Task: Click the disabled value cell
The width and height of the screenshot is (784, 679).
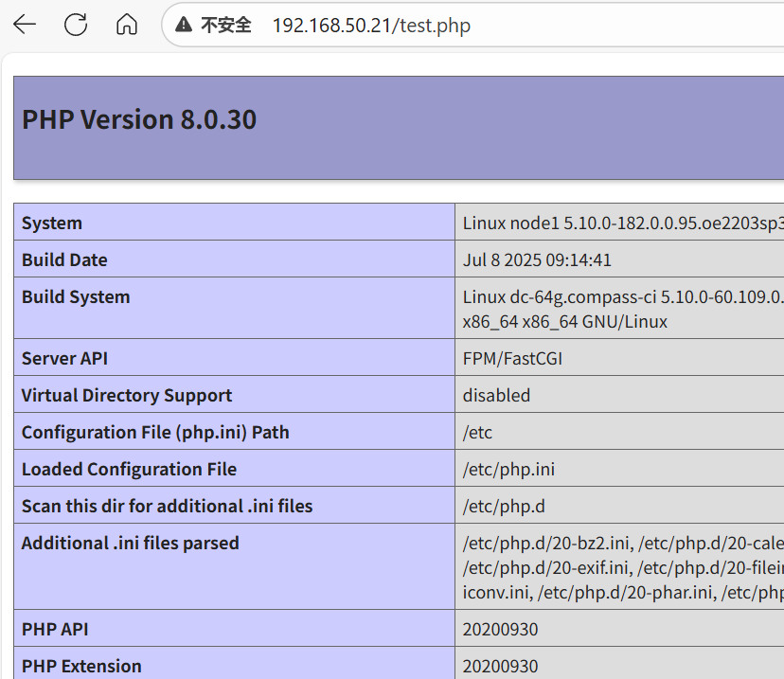Action: [496, 396]
